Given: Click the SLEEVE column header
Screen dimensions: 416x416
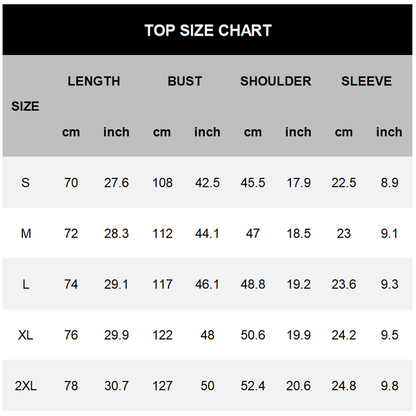Looking at the screenshot, I should 366,81.
